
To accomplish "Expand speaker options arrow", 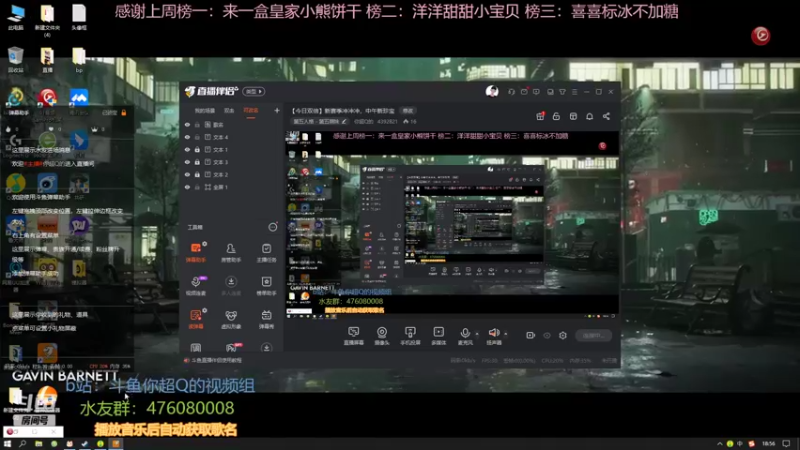I will click(506, 334).
